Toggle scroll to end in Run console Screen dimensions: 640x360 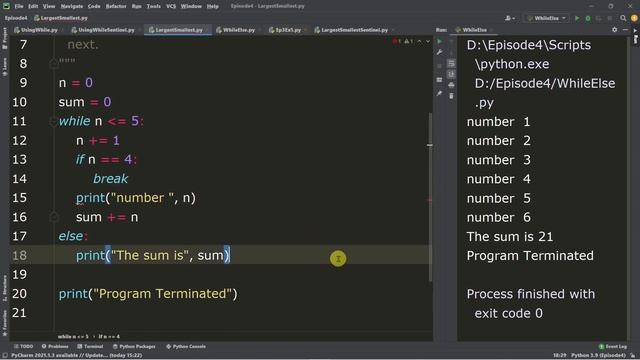(451, 74)
